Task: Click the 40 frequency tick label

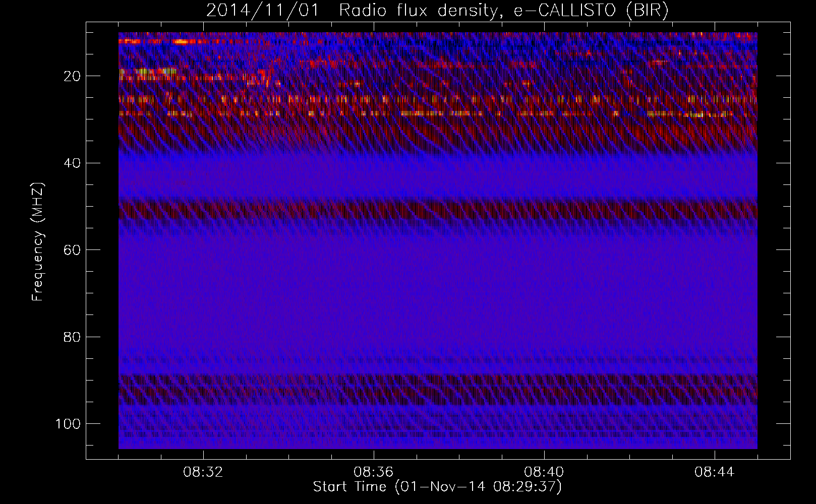Action: [73, 163]
